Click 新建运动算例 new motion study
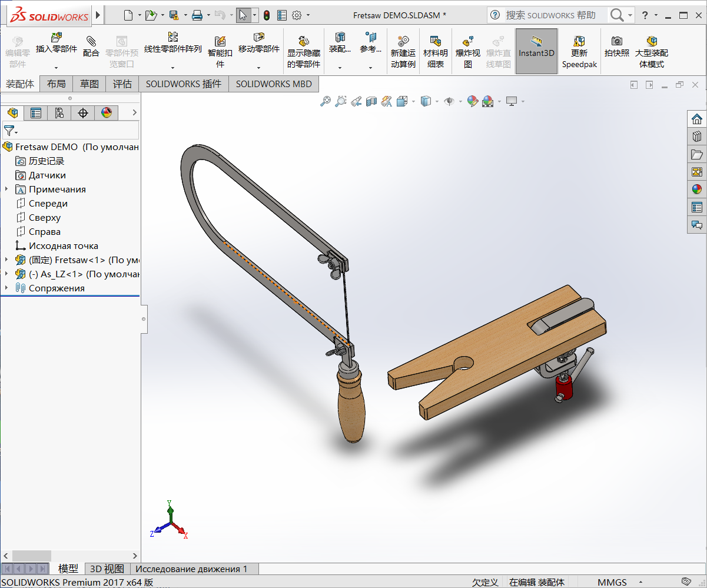Image resolution: width=707 pixels, height=588 pixels. pyautogui.click(x=403, y=52)
